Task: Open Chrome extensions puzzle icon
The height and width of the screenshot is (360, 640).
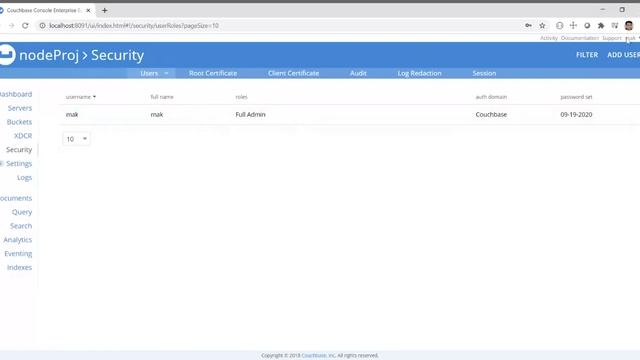Action: coord(601,25)
